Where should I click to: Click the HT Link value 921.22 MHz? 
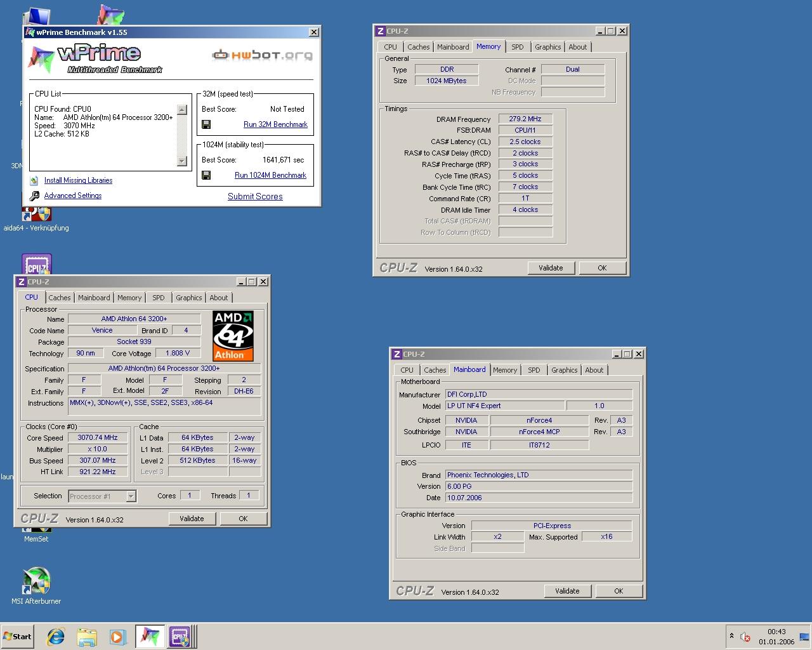(x=98, y=472)
